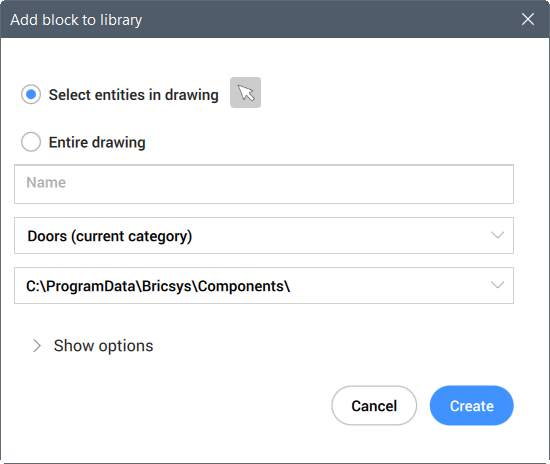Focus the Name input field
The width and height of the screenshot is (550, 464).
[x=264, y=184]
